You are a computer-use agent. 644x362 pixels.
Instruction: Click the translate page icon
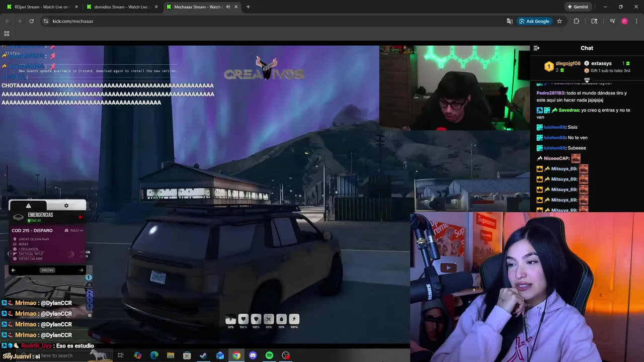(x=510, y=21)
